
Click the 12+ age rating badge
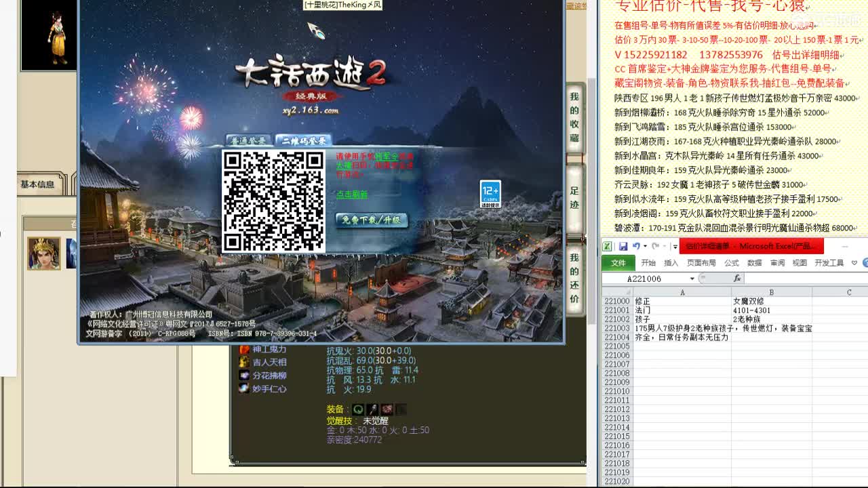pyautogui.click(x=490, y=195)
